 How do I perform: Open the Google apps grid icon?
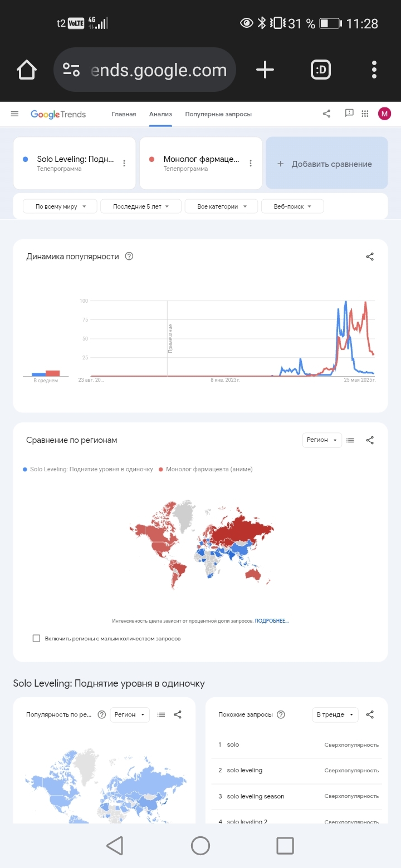(x=365, y=114)
